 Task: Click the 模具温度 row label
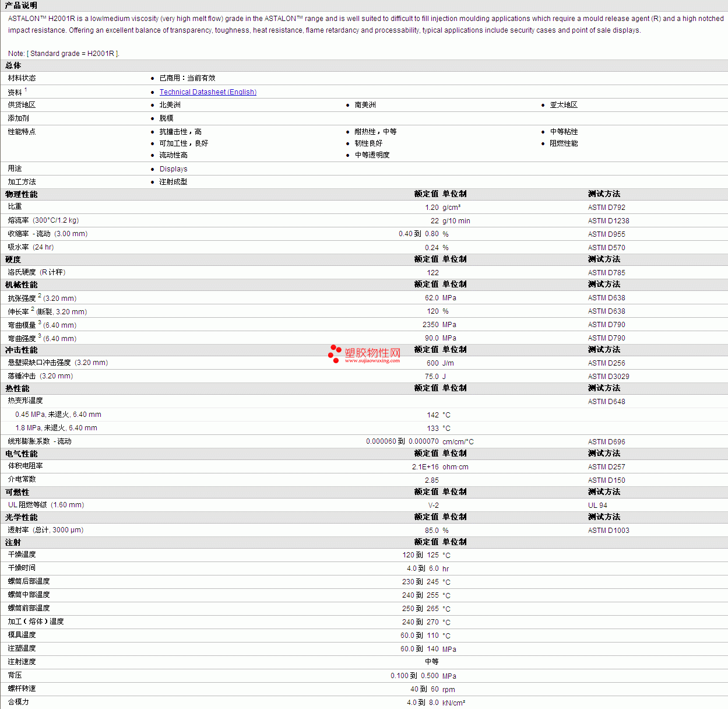click(x=22, y=635)
